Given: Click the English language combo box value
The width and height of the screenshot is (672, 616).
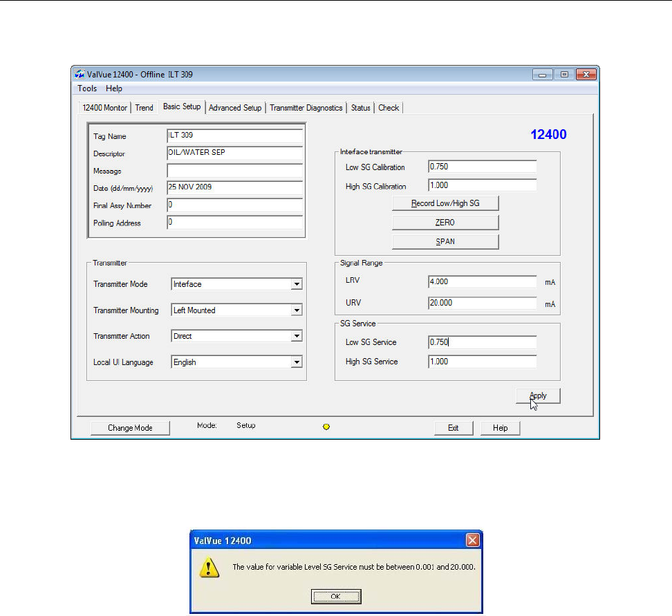Looking at the screenshot, I should [232, 362].
